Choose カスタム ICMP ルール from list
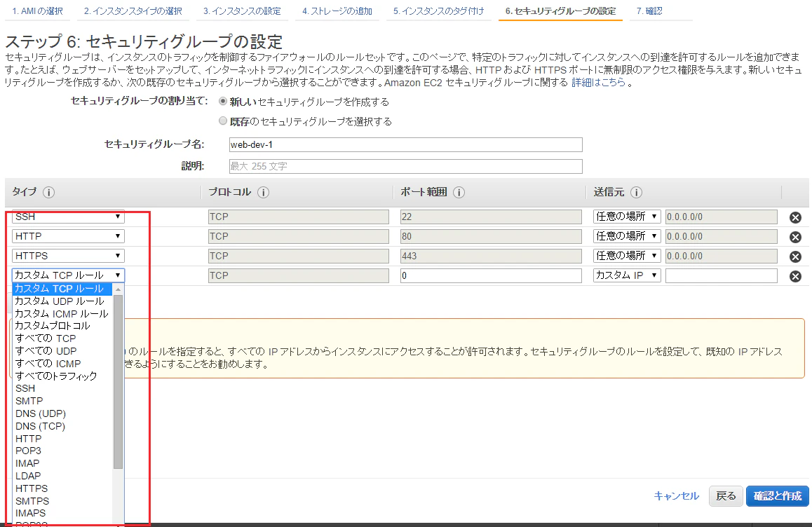The image size is (812, 527). point(62,314)
